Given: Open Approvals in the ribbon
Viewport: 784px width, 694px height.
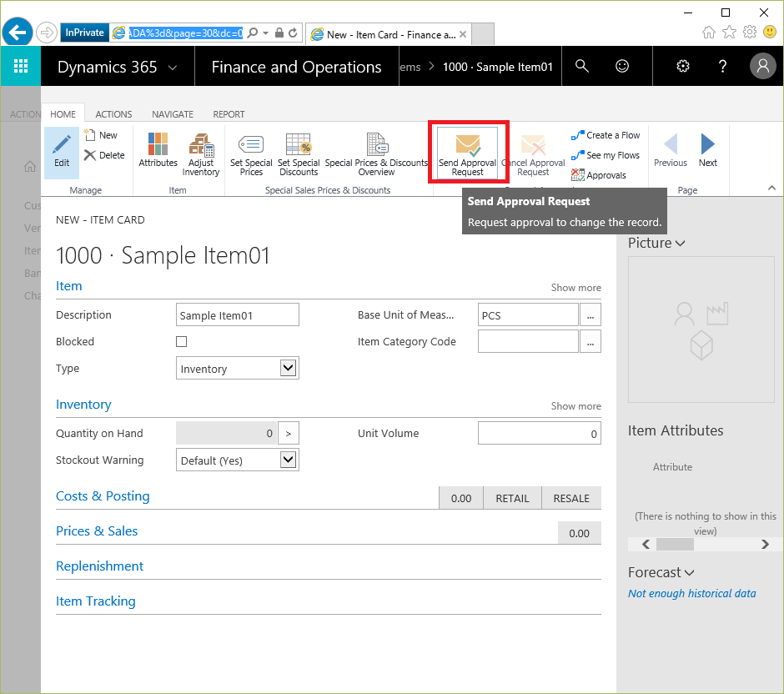Looking at the screenshot, I should (x=599, y=175).
